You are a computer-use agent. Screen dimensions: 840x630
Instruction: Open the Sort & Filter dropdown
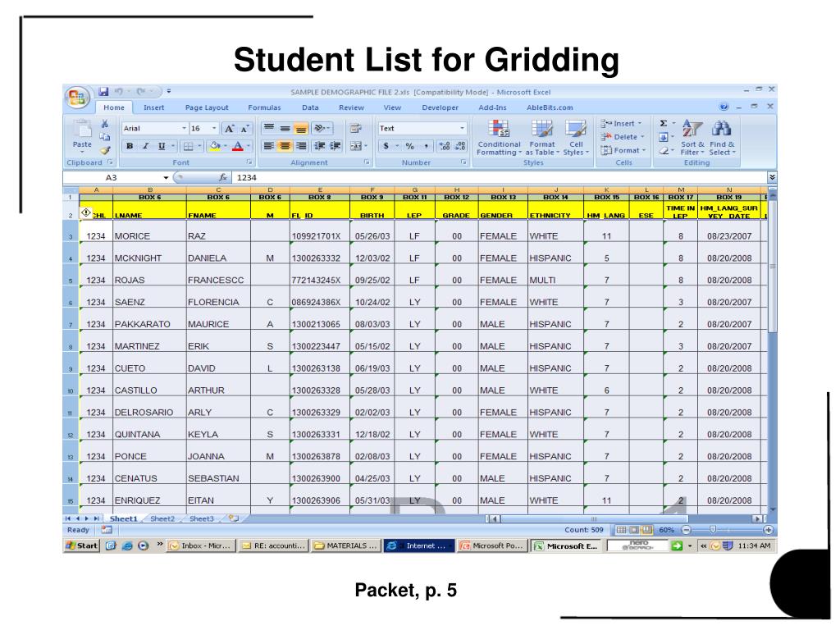tap(692, 138)
